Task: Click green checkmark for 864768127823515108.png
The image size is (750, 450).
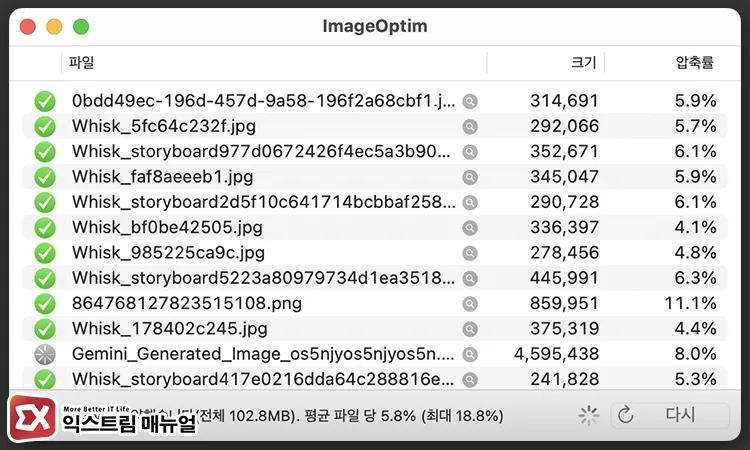Action: [x=45, y=304]
